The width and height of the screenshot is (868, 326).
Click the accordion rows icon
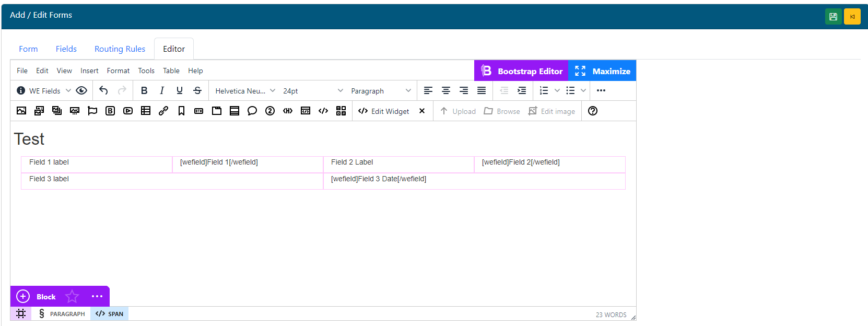[x=234, y=111]
